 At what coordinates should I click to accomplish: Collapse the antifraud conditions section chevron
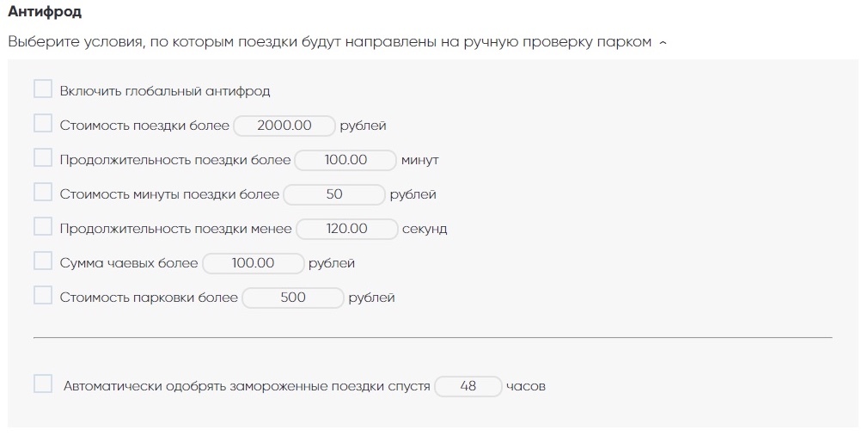click(663, 42)
